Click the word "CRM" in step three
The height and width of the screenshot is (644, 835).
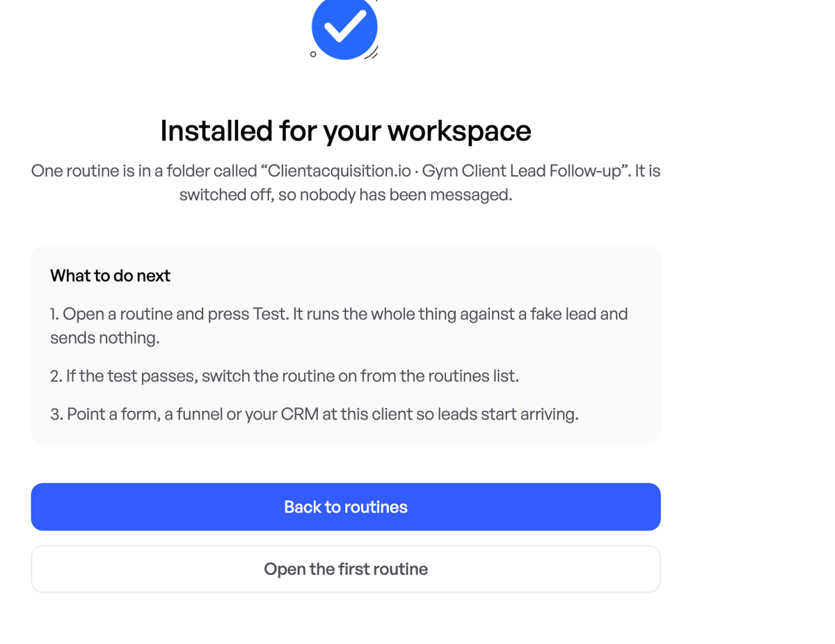click(x=299, y=414)
